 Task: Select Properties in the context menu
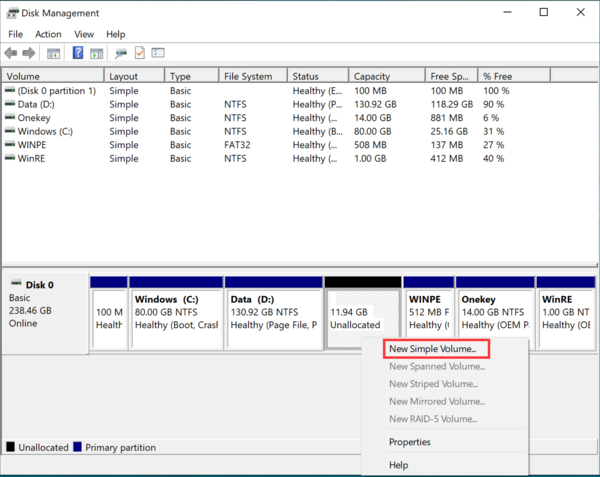(410, 442)
